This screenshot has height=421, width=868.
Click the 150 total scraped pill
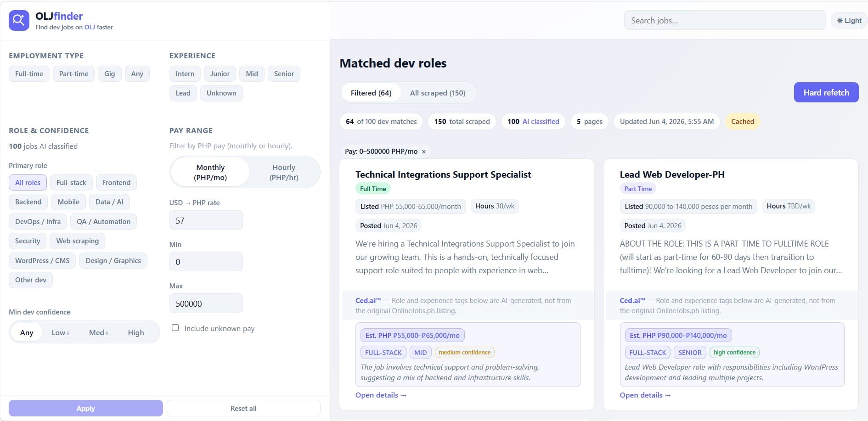[462, 122]
